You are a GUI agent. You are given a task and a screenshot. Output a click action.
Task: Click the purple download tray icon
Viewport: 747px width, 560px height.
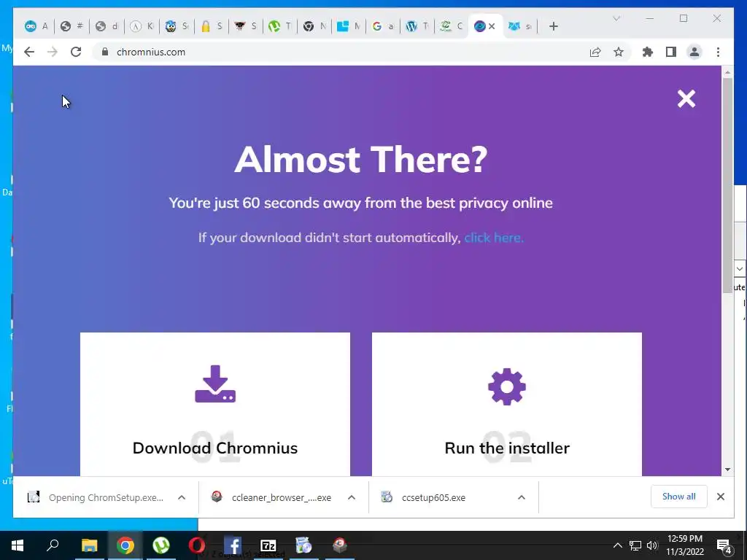click(x=215, y=384)
